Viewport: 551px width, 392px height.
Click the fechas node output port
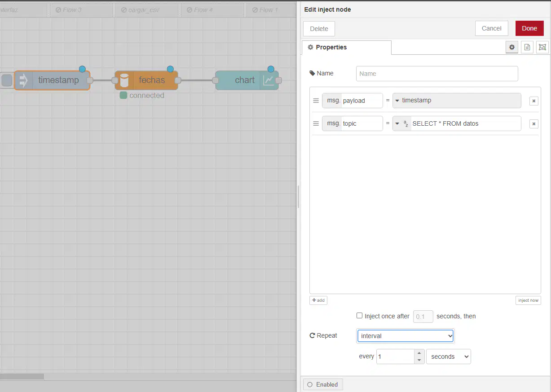point(178,80)
